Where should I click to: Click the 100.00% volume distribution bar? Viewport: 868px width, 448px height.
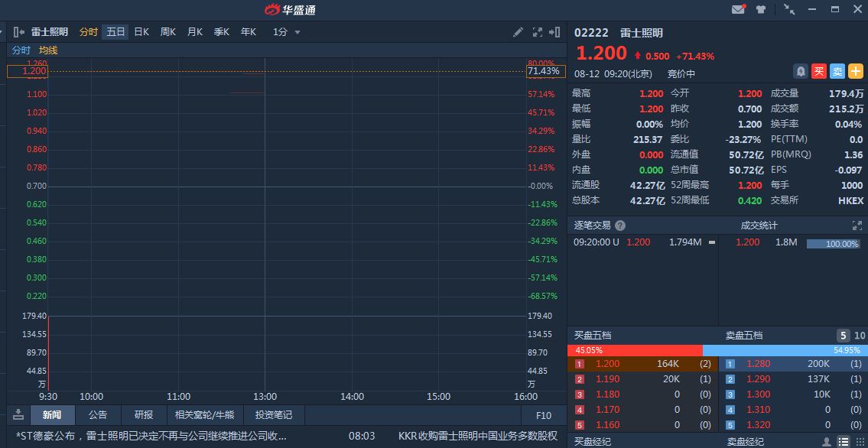click(x=834, y=243)
